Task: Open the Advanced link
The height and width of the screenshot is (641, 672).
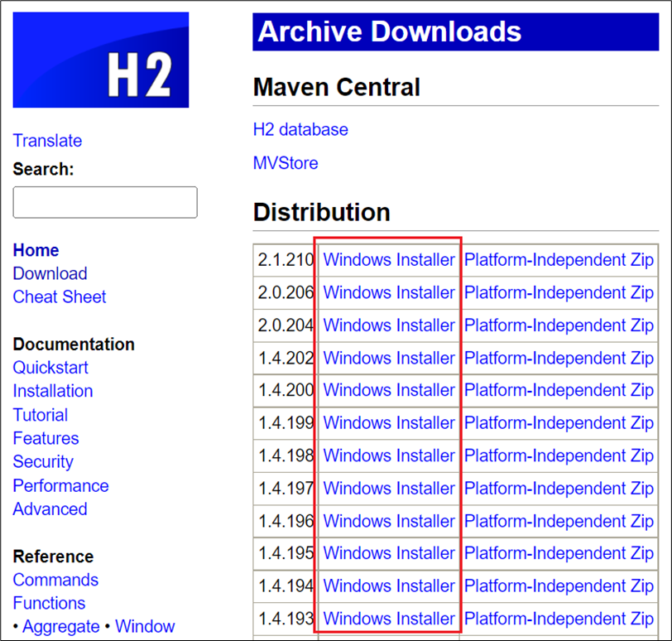Action: pos(50,509)
